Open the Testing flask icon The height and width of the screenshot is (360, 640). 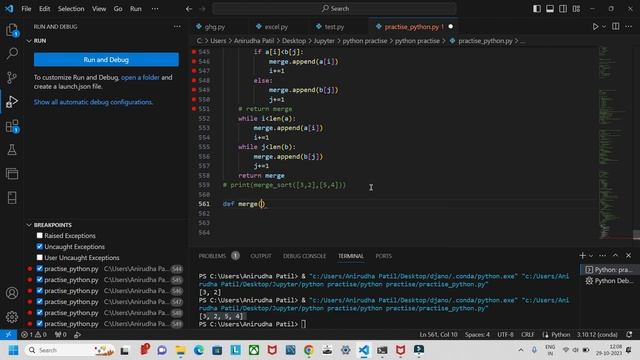(x=12, y=150)
